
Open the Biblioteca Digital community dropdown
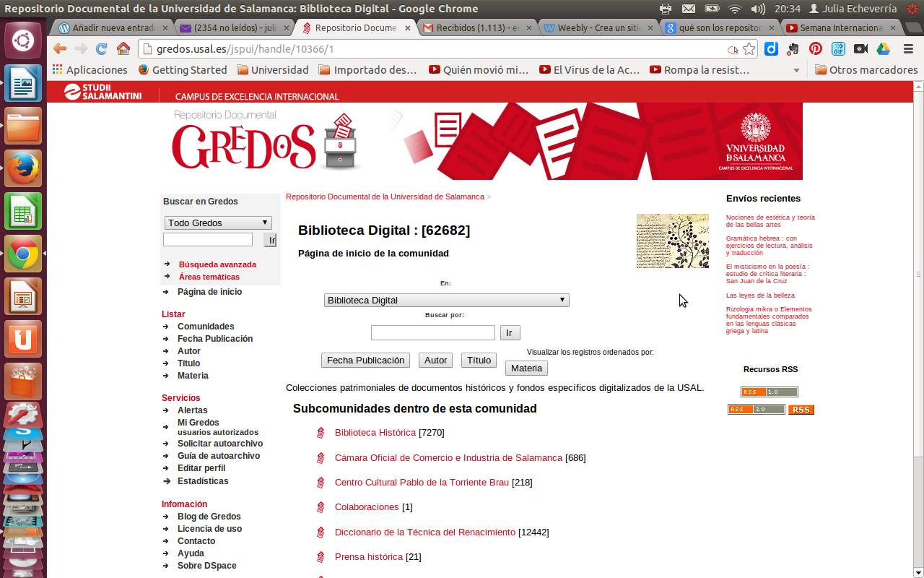click(x=446, y=300)
